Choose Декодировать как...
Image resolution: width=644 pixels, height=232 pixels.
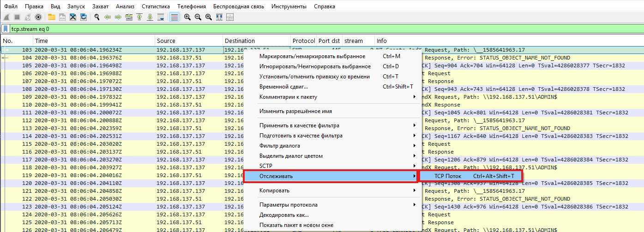(332, 215)
